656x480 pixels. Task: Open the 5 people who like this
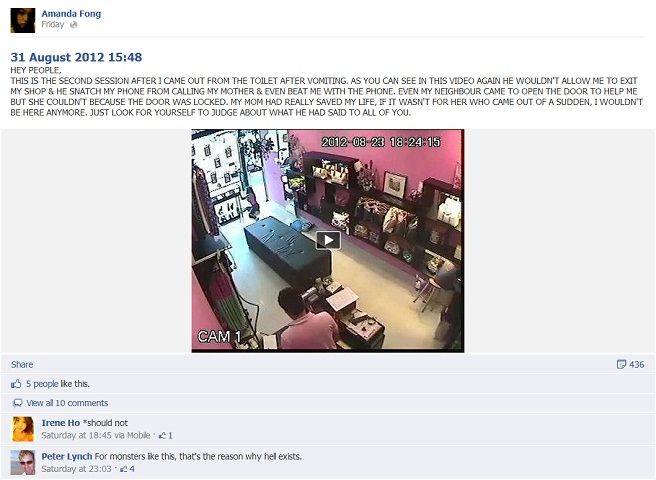[42, 384]
